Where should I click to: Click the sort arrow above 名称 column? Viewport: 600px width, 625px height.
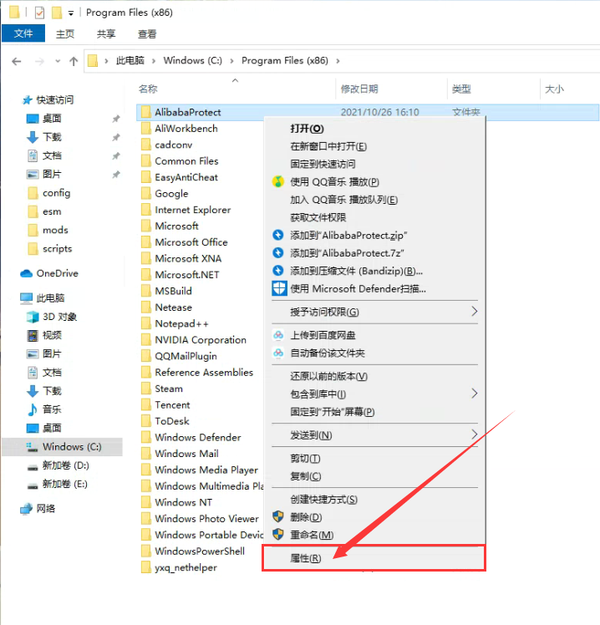235,81
